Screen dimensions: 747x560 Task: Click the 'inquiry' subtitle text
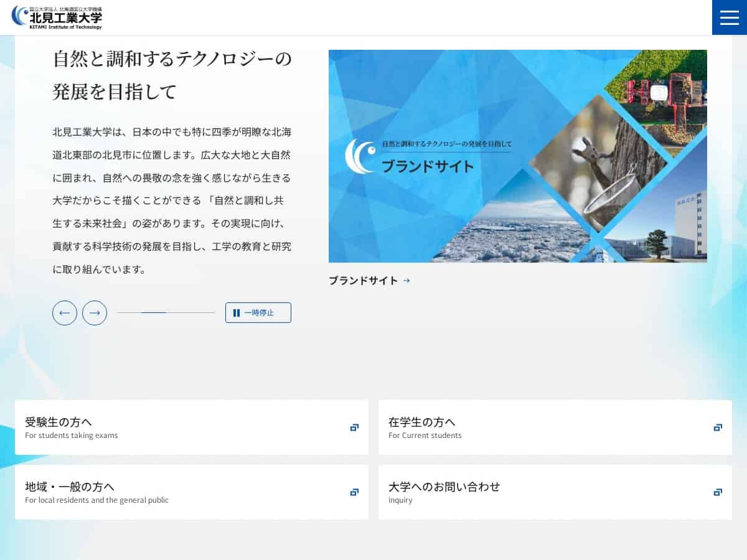pos(400,500)
